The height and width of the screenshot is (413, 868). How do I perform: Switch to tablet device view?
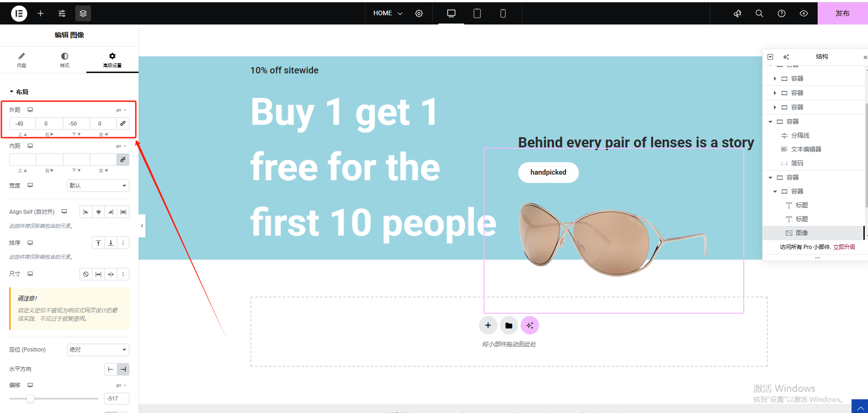point(477,13)
